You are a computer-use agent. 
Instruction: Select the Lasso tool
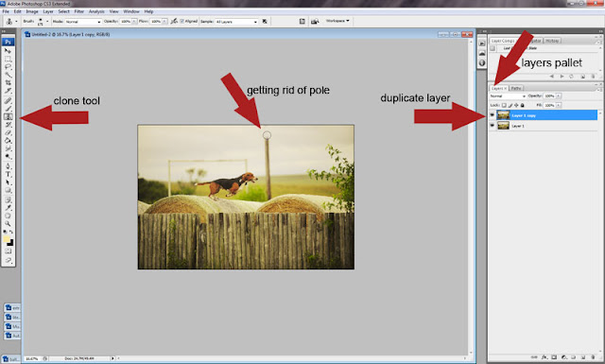point(8,67)
